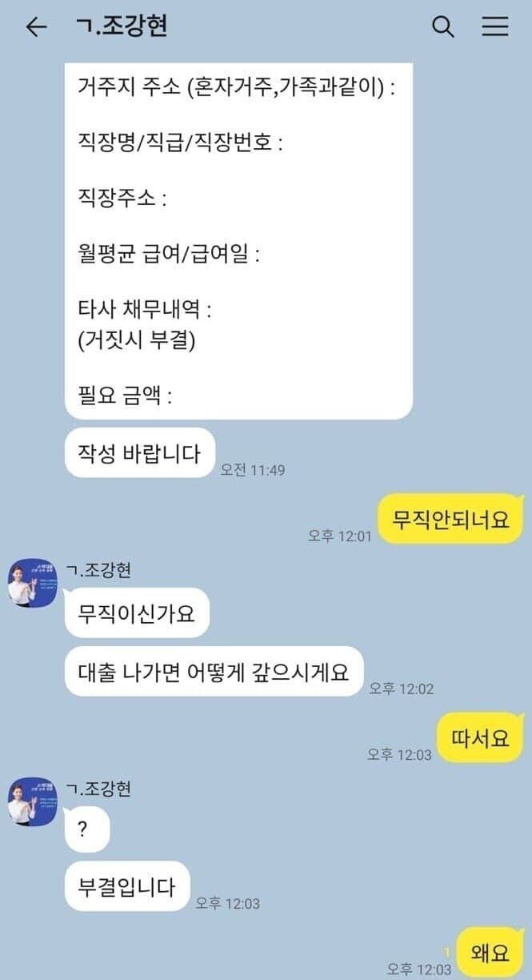
Task: Tap the 직장주소 line in form message
Action: [122, 199]
